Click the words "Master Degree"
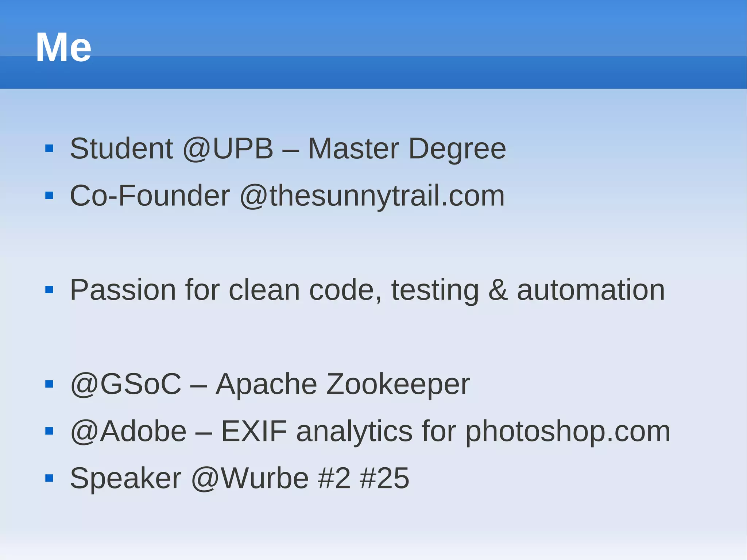The height and width of the screenshot is (560, 747). click(407, 148)
